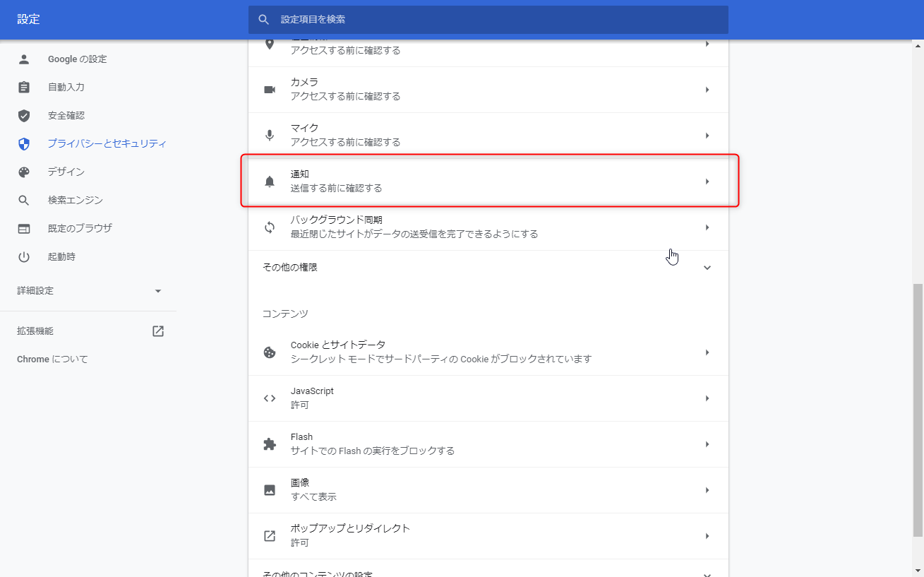Click the external link icon beside 拡張機能

[x=158, y=331]
